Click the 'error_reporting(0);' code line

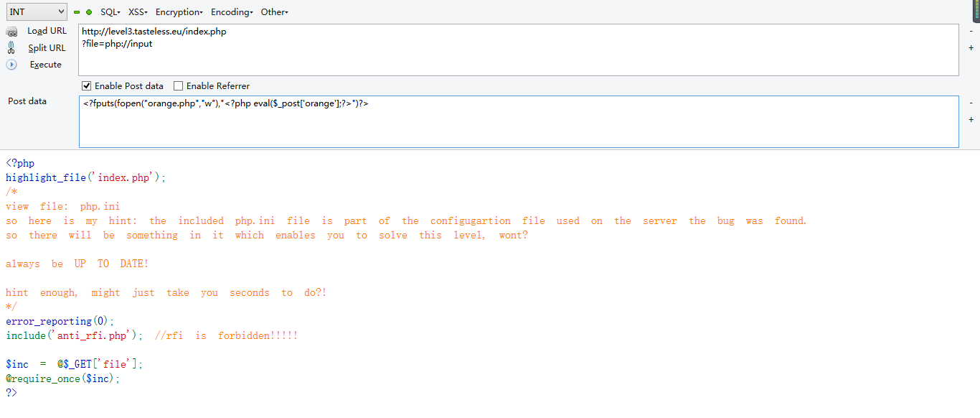coord(60,321)
